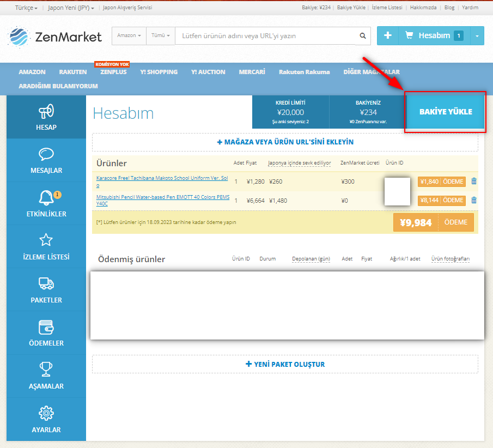The height and width of the screenshot is (448, 493).
Task: Expand the Hesabım account dropdown arrow
Action: [x=477, y=35]
